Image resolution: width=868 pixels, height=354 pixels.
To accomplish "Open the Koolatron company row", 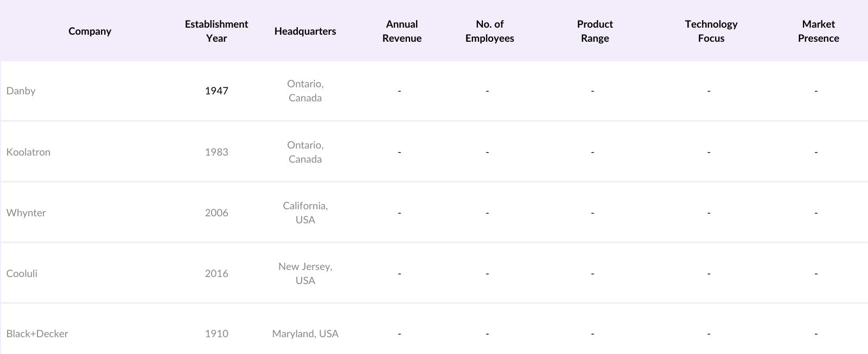I will 28,152.
